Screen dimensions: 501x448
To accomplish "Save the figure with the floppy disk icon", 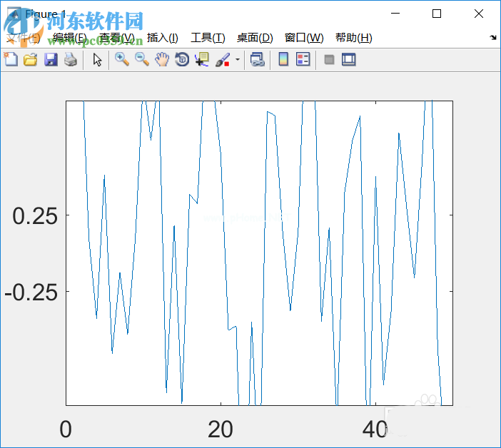I will 51,60.
